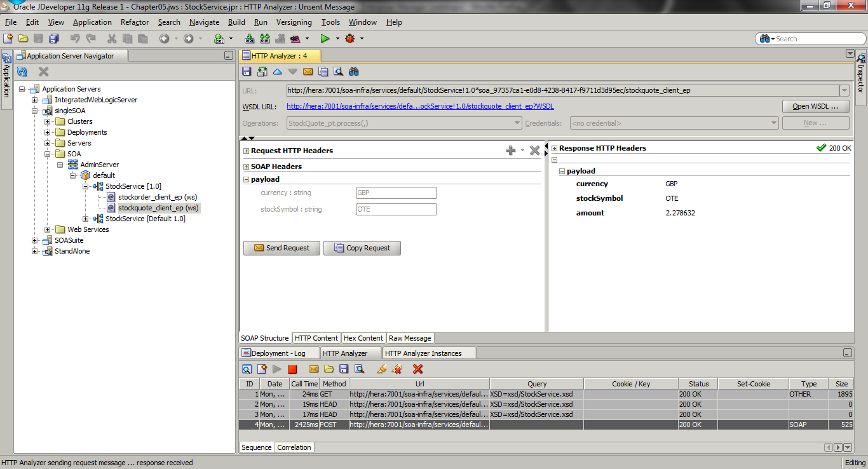
Task: Click the Copy Request button
Action: [x=362, y=248]
